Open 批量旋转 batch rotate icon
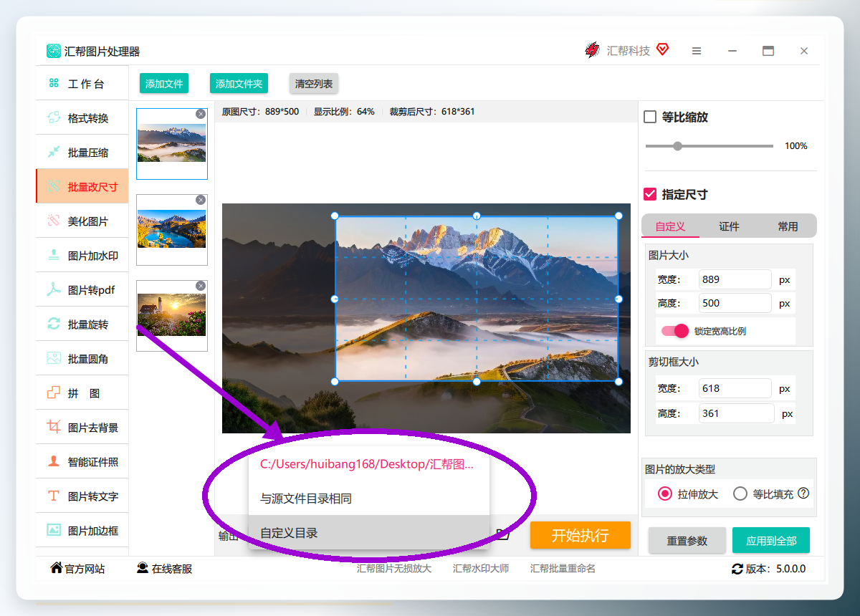The height and width of the screenshot is (616, 860). (54, 324)
